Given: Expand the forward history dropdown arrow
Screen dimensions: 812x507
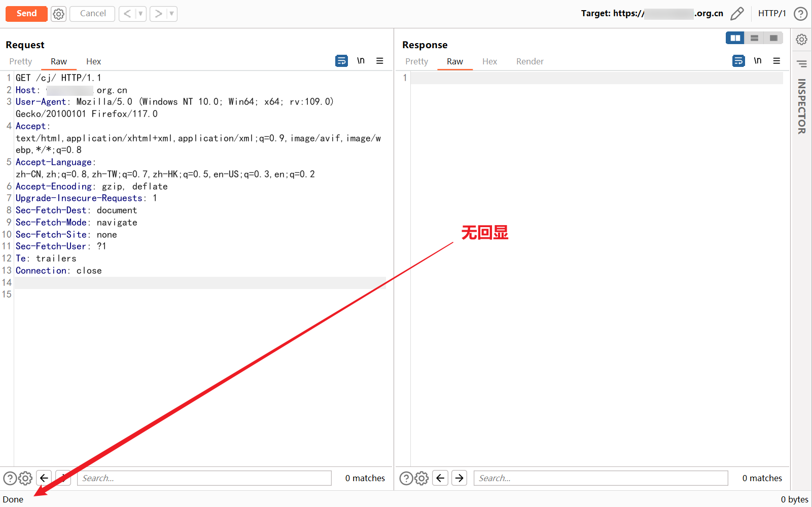Looking at the screenshot, I should [172, 14].
